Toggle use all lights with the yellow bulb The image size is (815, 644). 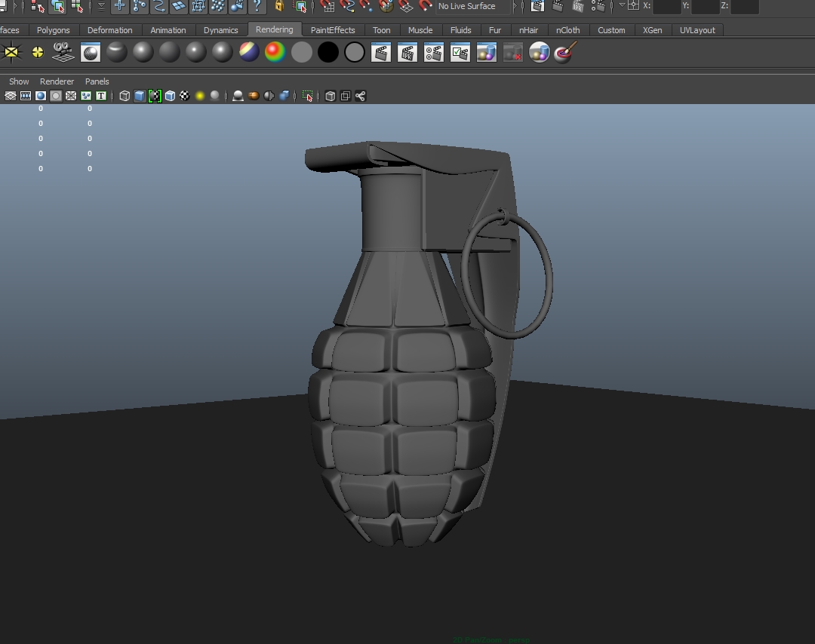200,96
